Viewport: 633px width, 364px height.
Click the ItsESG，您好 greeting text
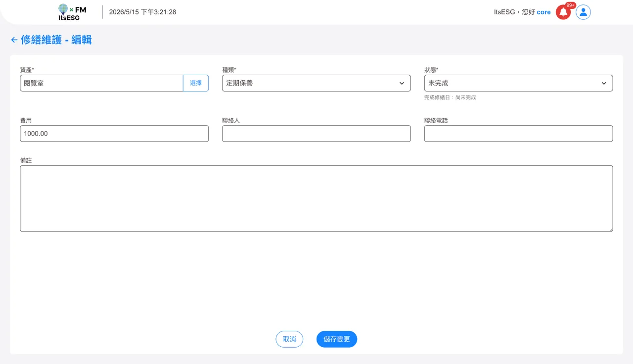[x=514, y=12]
